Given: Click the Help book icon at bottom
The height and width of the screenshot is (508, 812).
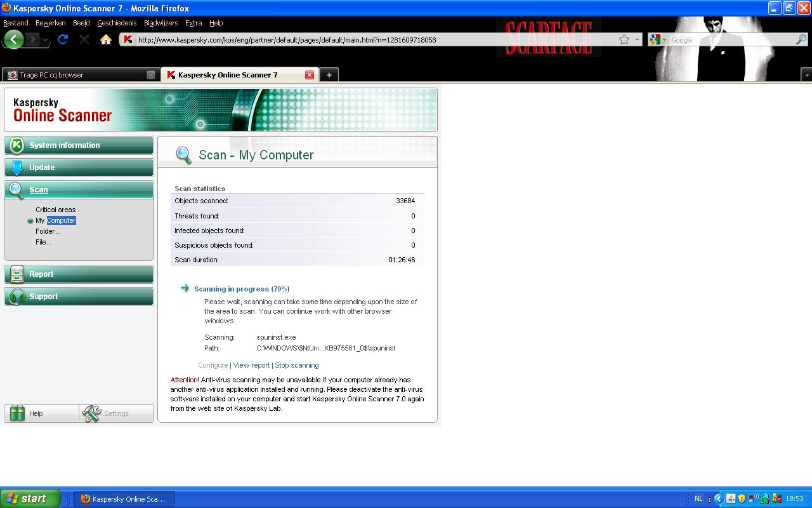Looking at the screenshot, I should 17,413.
